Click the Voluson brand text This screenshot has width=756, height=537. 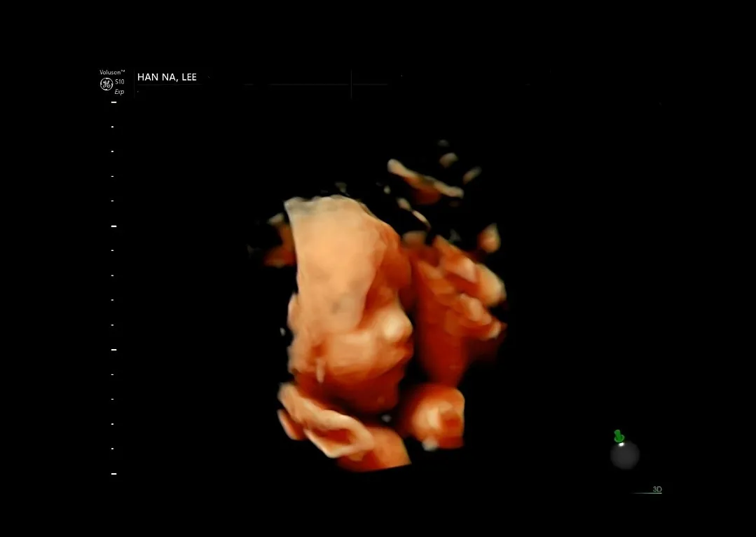pyautogui.click(x=112, y=72)
